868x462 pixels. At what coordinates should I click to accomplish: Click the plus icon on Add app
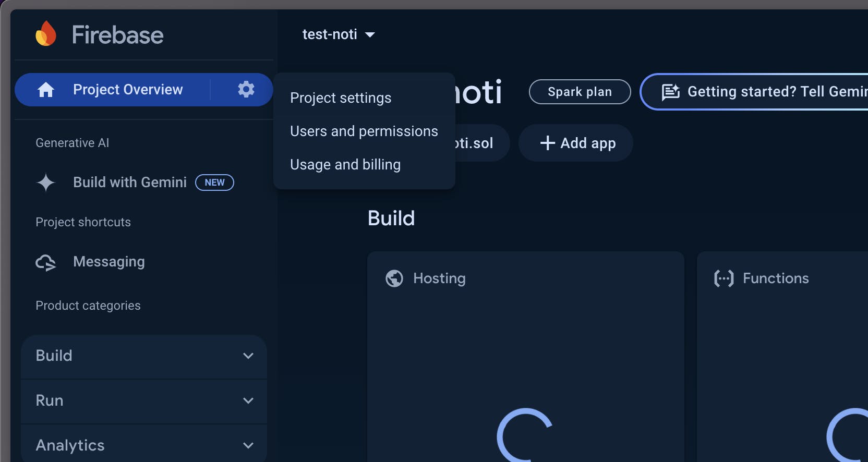pos(547,143)
